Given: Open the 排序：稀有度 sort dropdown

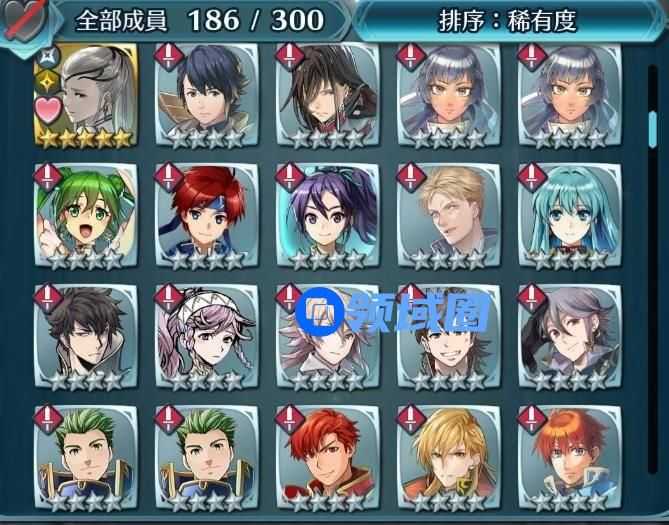Looking at the screenshot, I should point(508,20).
